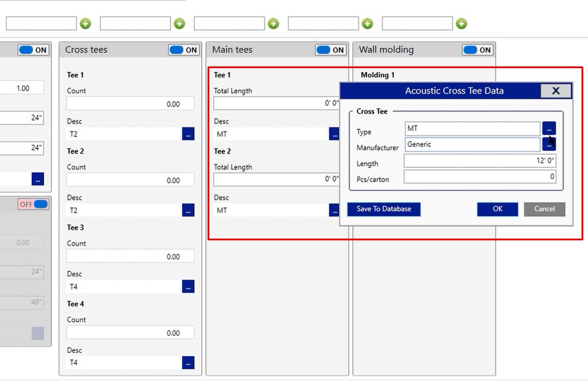This screenshot has width=588, height=389.
Task: Browse description for Cross tees Tee 2
Action: coord(188,210)
